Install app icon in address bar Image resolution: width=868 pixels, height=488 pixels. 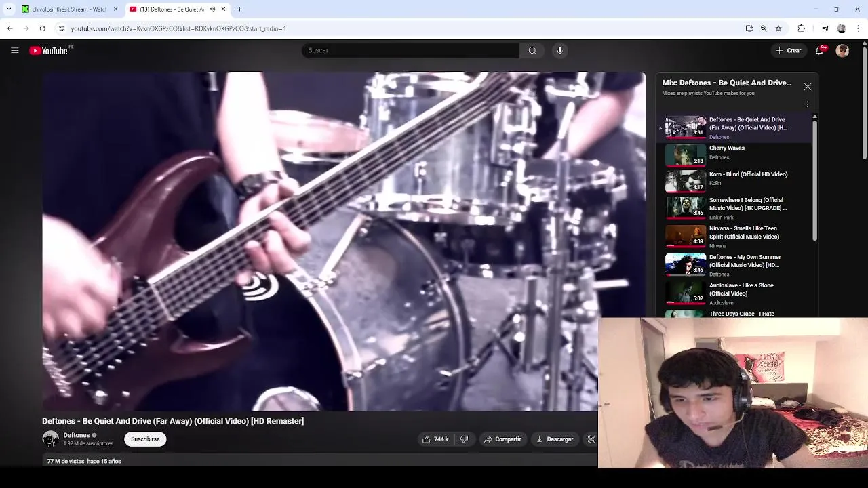click(749, 28)
